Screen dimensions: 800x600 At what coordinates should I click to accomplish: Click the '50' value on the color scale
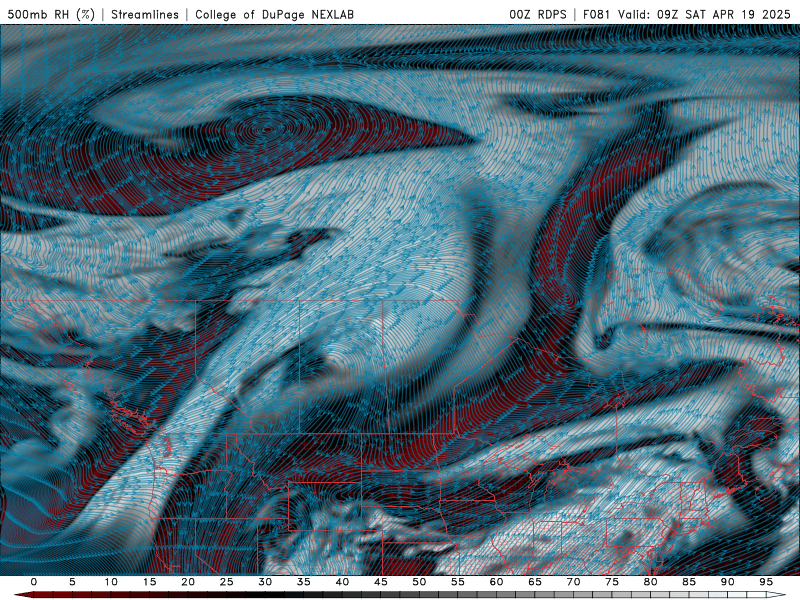tap(419, 582)
